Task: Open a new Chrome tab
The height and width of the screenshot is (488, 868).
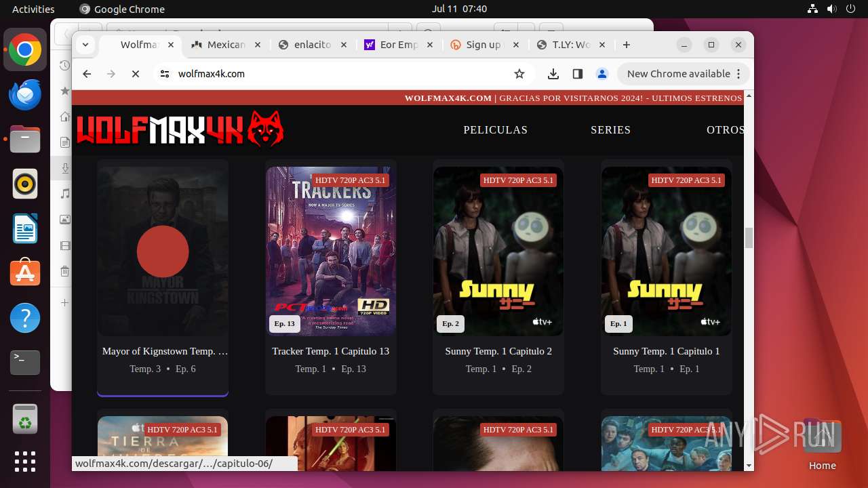Action: [627, 45]
